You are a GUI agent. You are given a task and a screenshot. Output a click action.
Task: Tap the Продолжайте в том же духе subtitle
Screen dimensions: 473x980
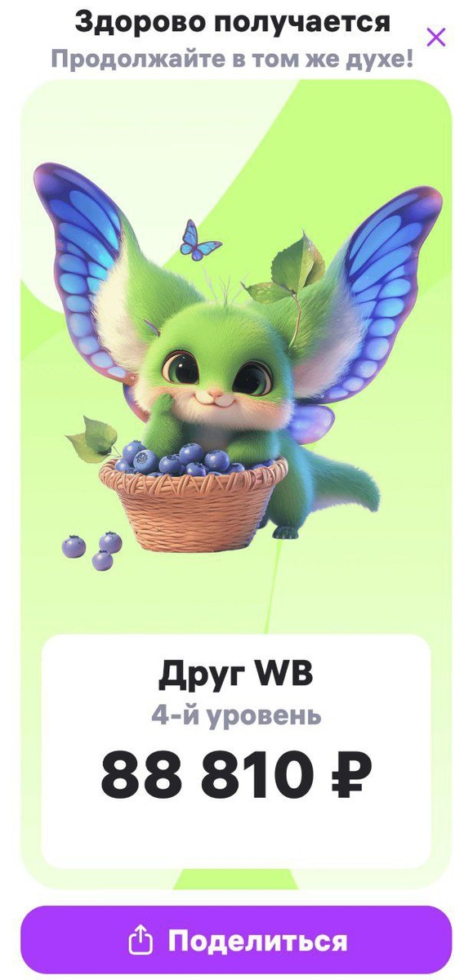pos(232,58)
